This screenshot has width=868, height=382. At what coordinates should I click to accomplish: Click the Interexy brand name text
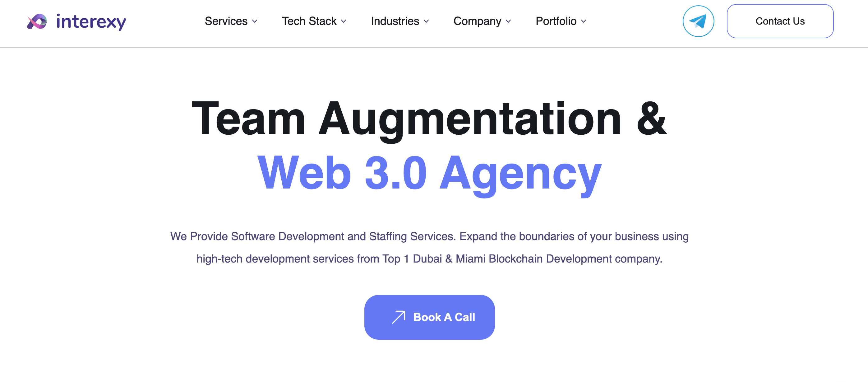91,21
